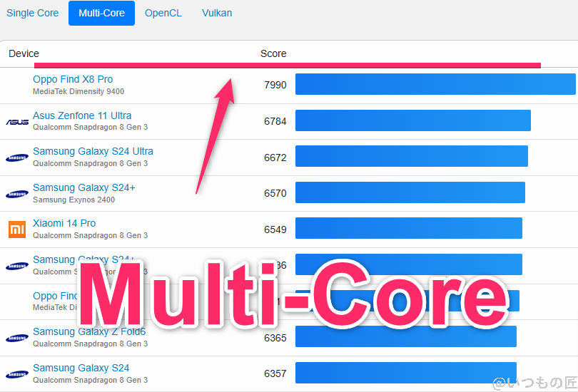Click the Samsung logo beside Galaxy S24 in the last row

click(x=17, y=374)
